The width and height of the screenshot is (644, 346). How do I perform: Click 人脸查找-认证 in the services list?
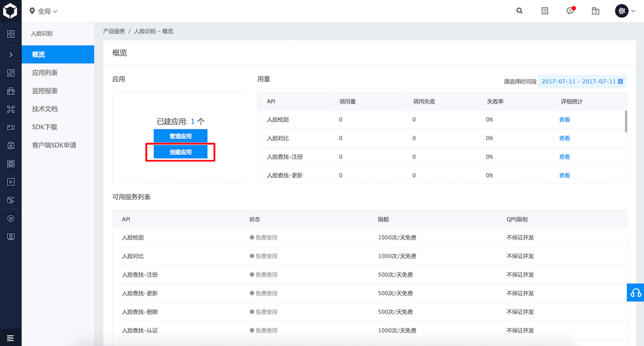click(x=140, y=330)
